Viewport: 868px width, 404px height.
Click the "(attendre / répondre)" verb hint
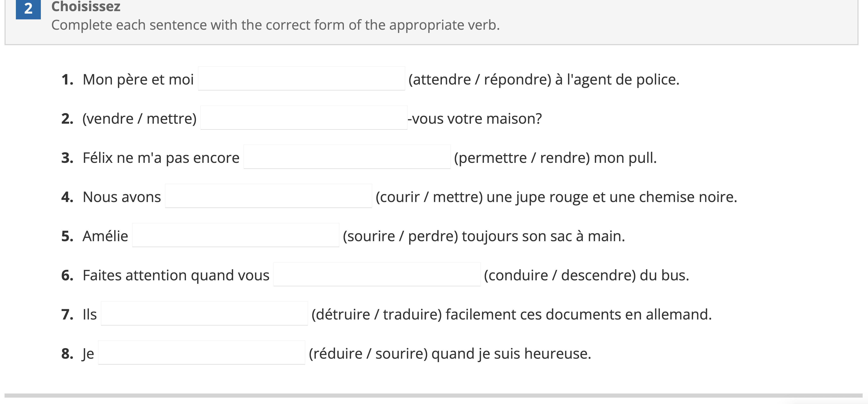(480, 80)
